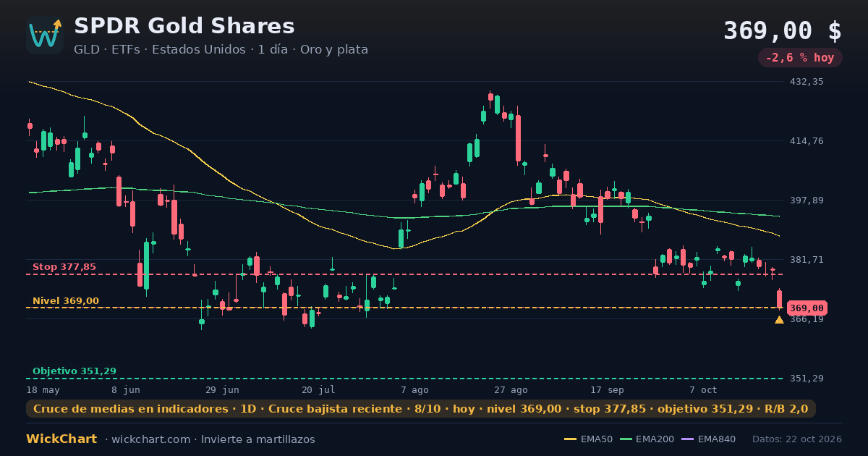Open the wickchart.com link
This screenshot has width=868, height=456.
coord(152,439)
